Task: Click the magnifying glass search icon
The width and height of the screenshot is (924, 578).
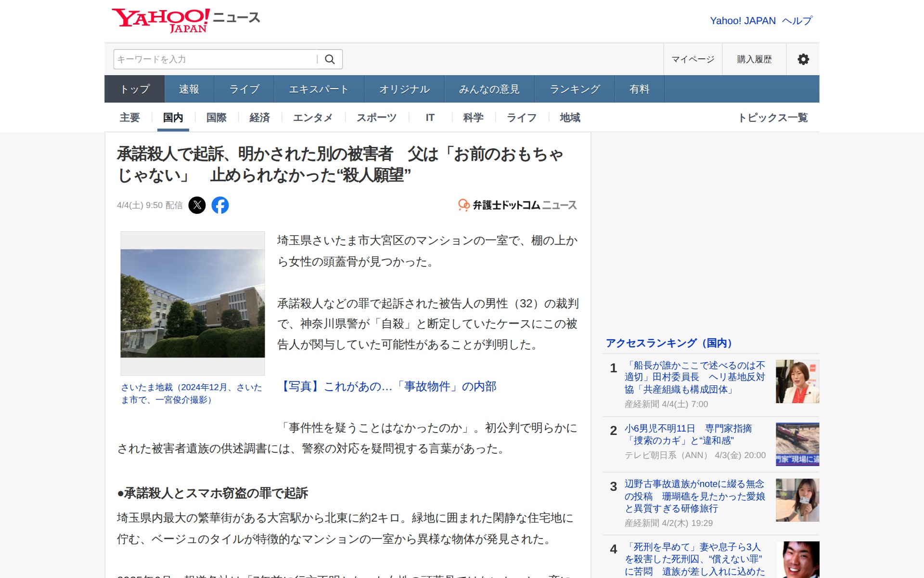Action: 330,59
